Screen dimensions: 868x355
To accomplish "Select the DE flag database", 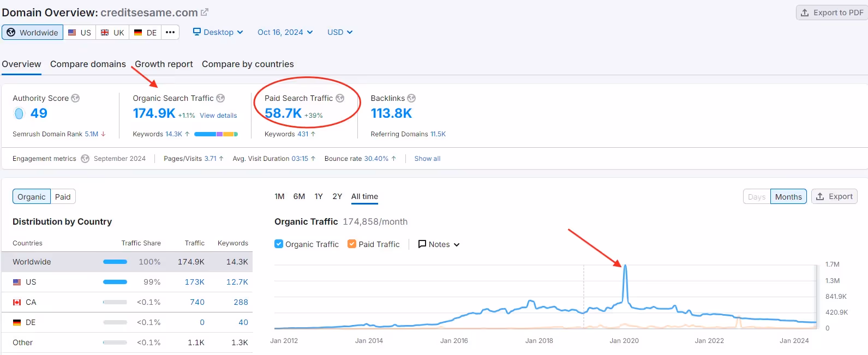I will click(x=146, y=32).
